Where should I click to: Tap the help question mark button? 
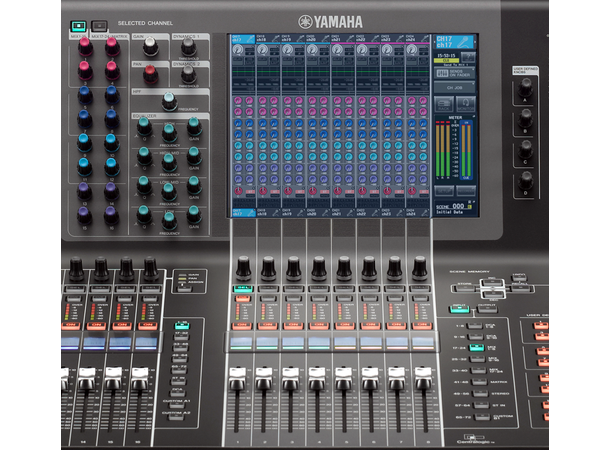pyautogui.click(x=468, y=57)
